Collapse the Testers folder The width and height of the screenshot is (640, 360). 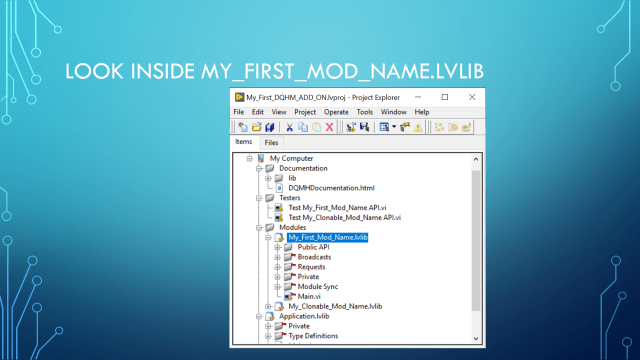tap(259, 198)
